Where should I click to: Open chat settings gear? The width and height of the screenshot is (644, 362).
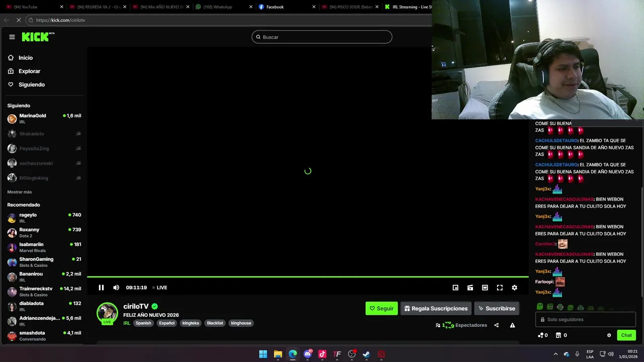pyautogui.click(x=609, y=335)
